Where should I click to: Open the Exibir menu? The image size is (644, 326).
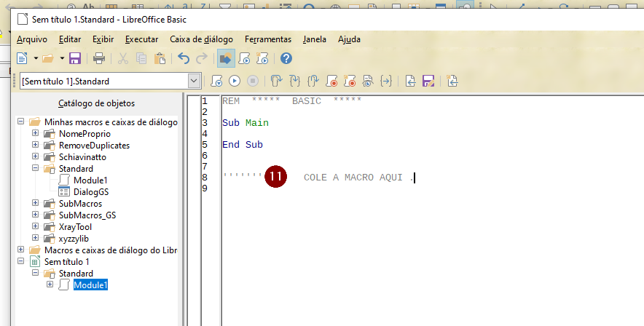[103, 39]
